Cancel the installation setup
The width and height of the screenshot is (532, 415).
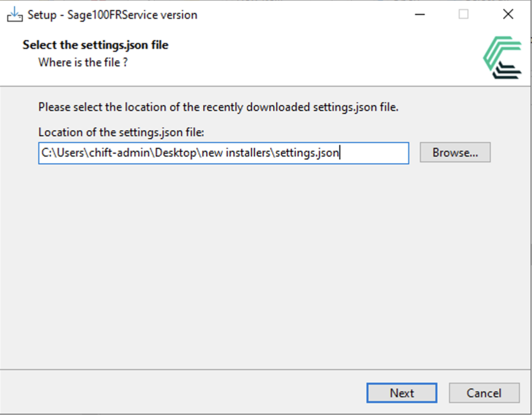coord(484,393)
